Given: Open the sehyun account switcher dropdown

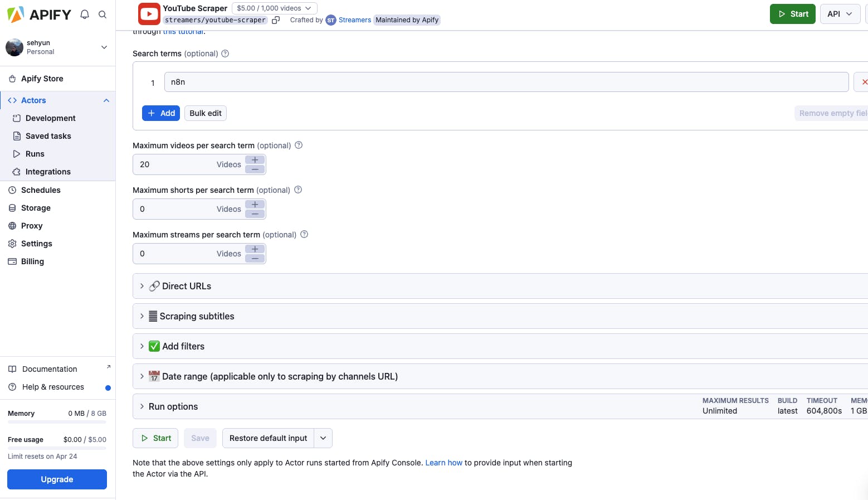Looking at the screenshot, I should (x=104, y=47).
